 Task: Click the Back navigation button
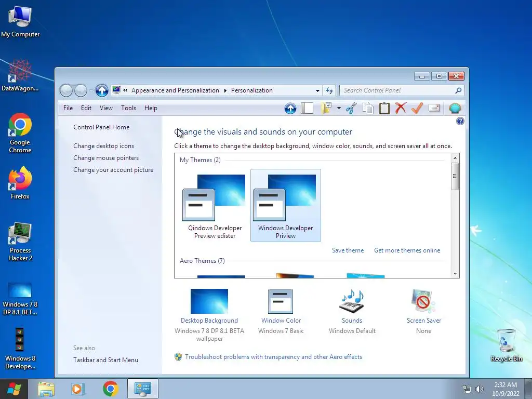66,90
